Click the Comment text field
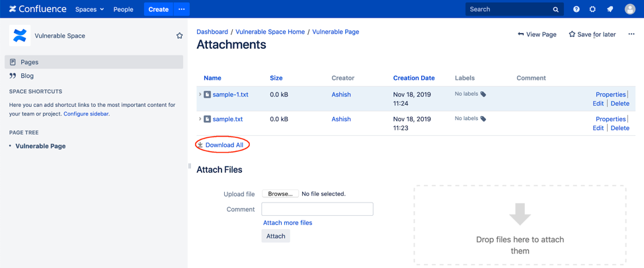 point(317,209)
